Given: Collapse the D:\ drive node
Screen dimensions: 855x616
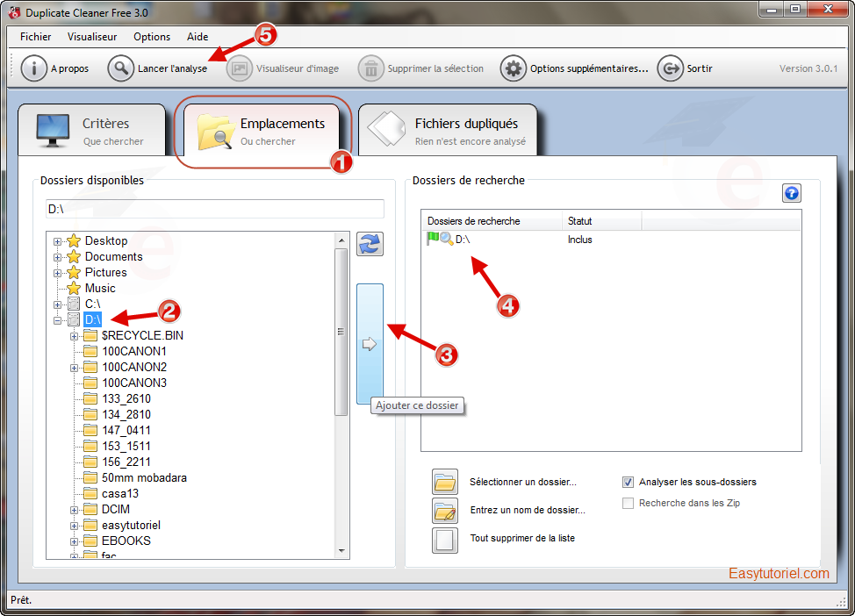Looking at the screenshot, I should 57,320.
